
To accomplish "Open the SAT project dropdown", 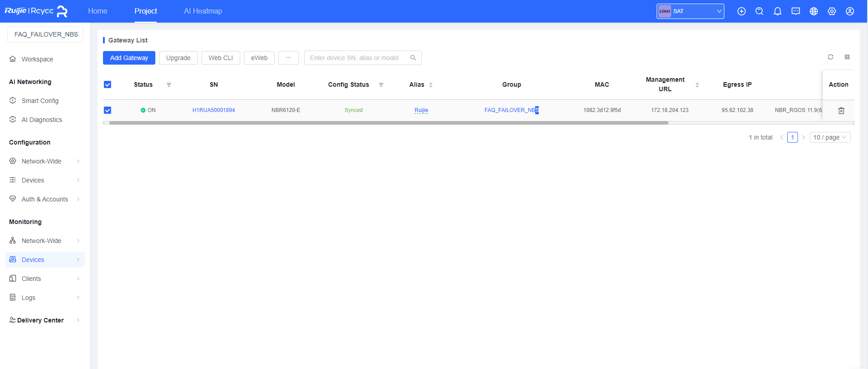I will [x=691, y=11].
